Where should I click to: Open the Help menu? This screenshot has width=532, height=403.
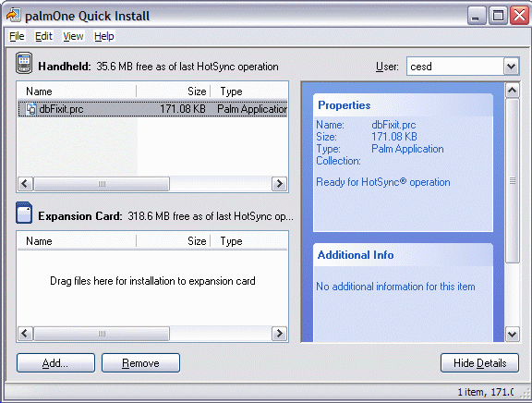point(104,36)
